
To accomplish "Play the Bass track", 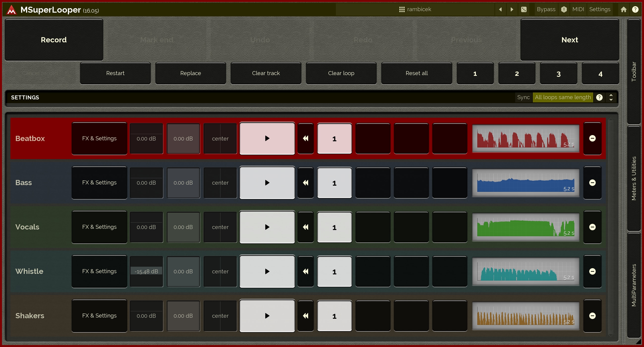I will [x=267, y=183].
